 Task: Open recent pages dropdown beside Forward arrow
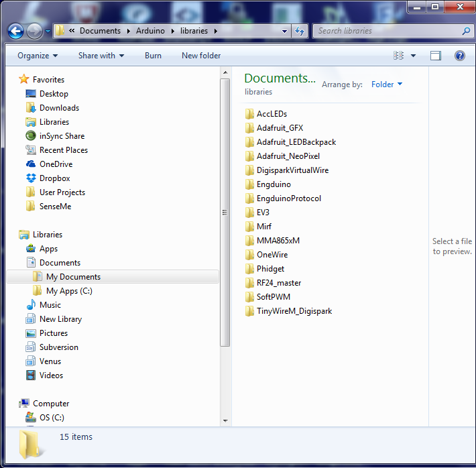coord(48,31)
